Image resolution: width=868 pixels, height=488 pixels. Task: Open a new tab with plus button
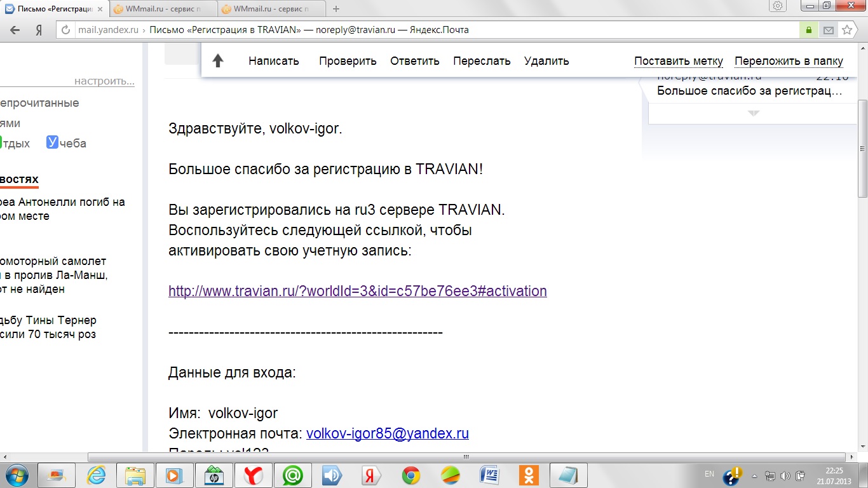336,9
